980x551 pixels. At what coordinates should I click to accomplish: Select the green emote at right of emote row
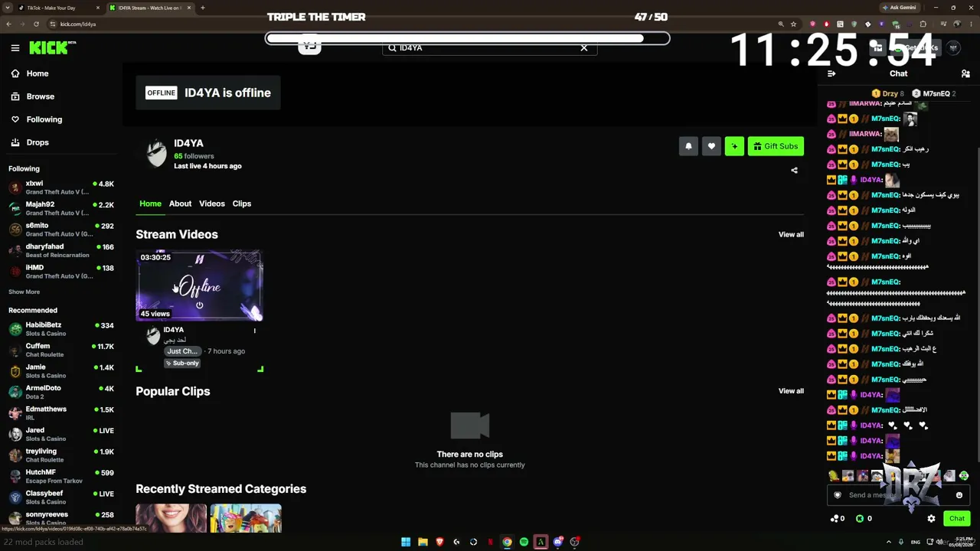pos(964,476)
